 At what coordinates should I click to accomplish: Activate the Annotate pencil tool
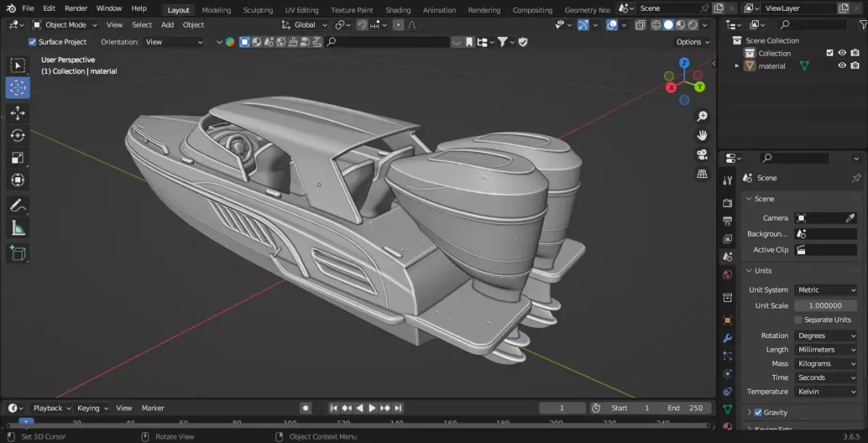pos(17,206)
